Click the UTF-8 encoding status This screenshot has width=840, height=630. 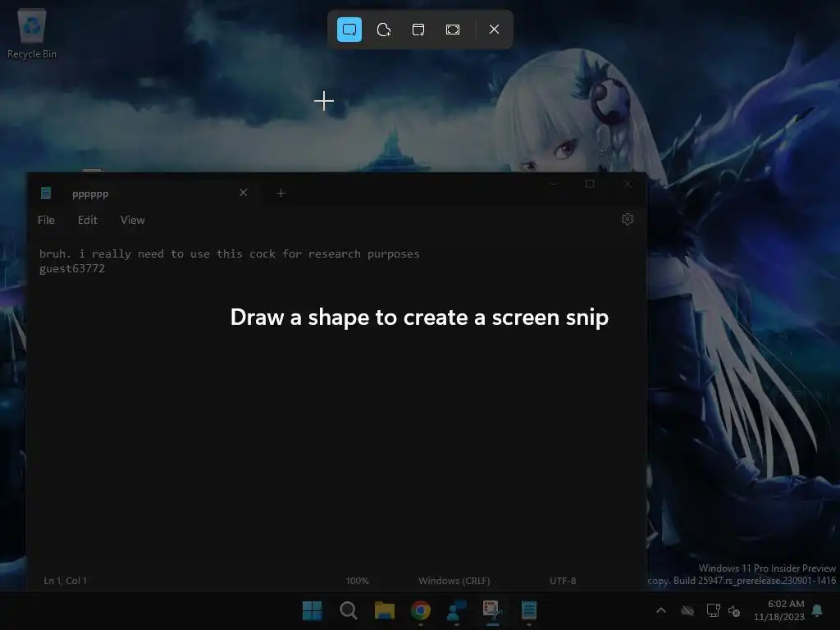point(563,581)
